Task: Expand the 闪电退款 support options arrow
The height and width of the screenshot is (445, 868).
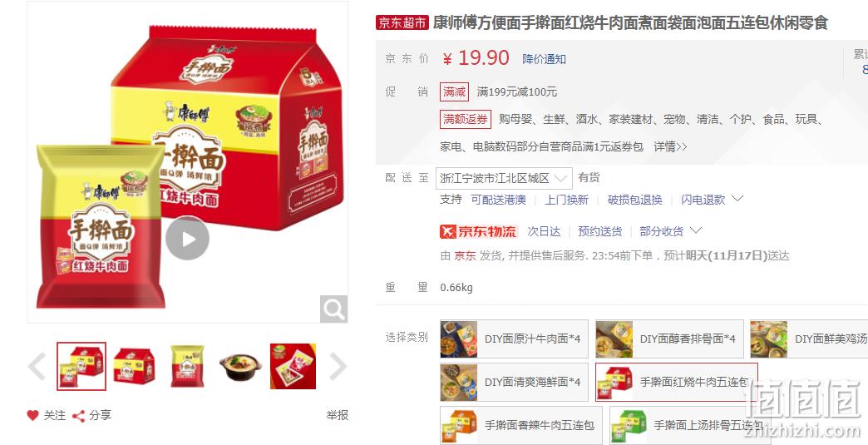Action: 737,198
